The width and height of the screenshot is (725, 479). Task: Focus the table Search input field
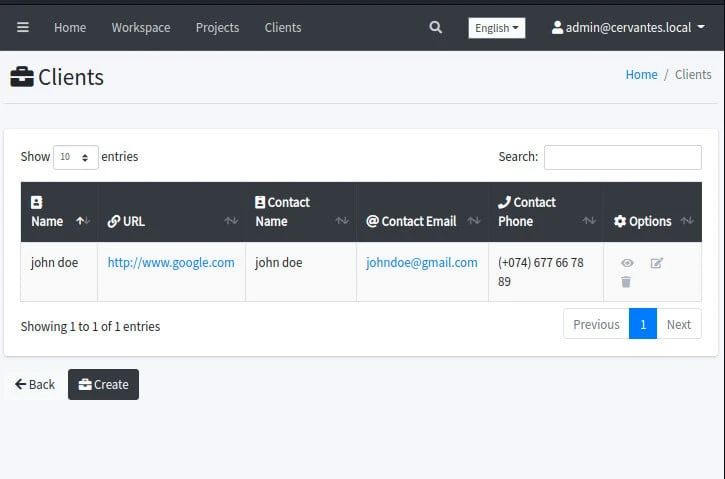[622, 157]
